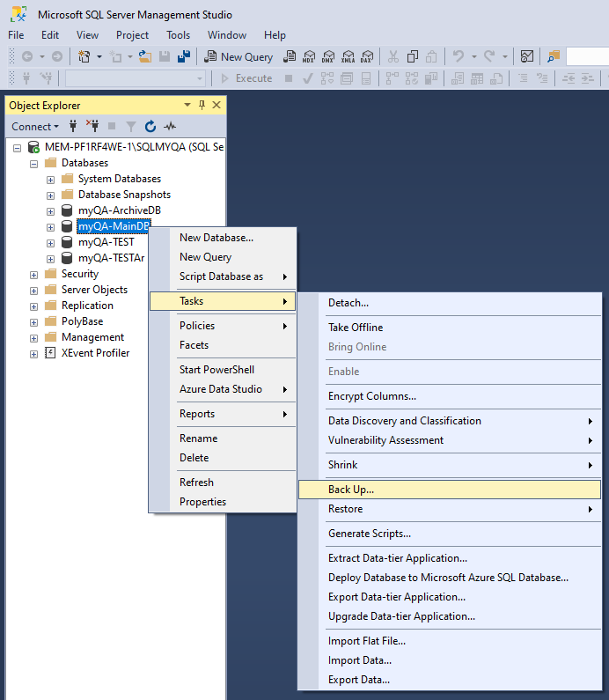
Task: Select Import Flat File... option
Action: 450,641
